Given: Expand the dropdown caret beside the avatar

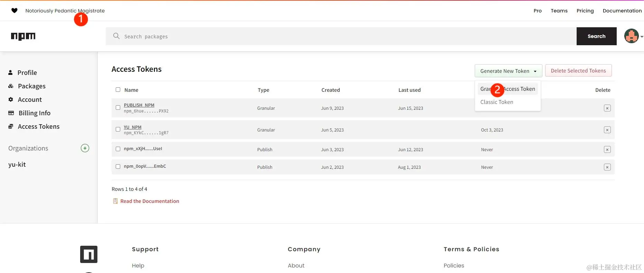Looking at the screenshot, I should [x=642, y=37].
